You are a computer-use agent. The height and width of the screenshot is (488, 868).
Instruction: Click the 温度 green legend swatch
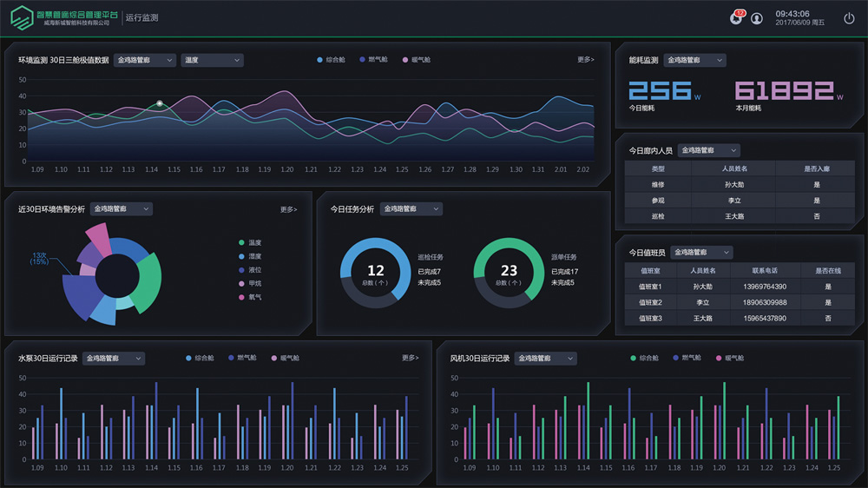point(241,242)
